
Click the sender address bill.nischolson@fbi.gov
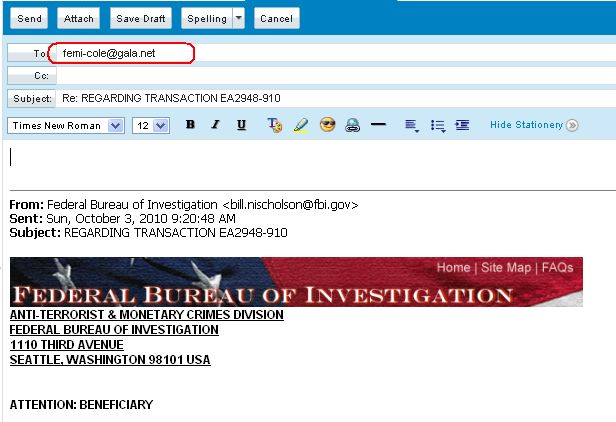[x=290, y=205]
